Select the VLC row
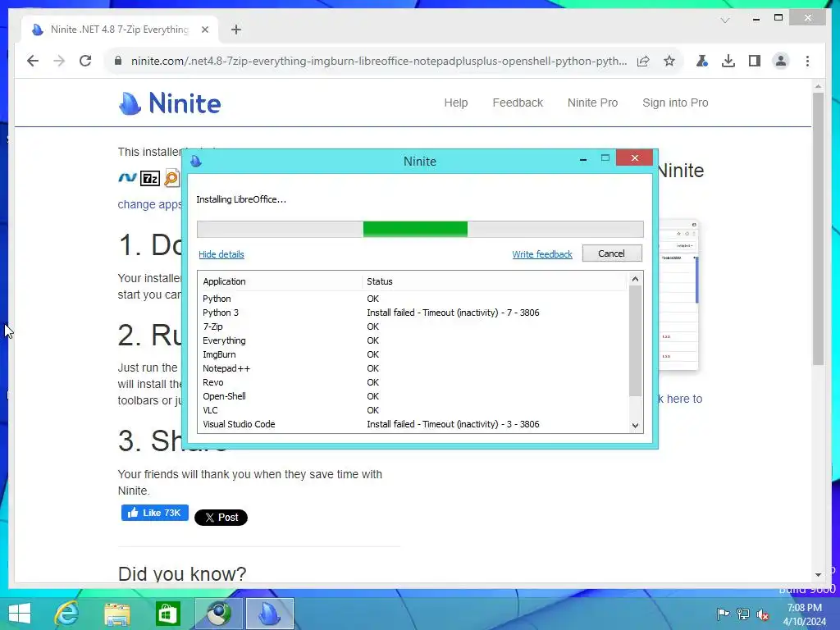The image size is (840, 630). [x=413, y=410]
